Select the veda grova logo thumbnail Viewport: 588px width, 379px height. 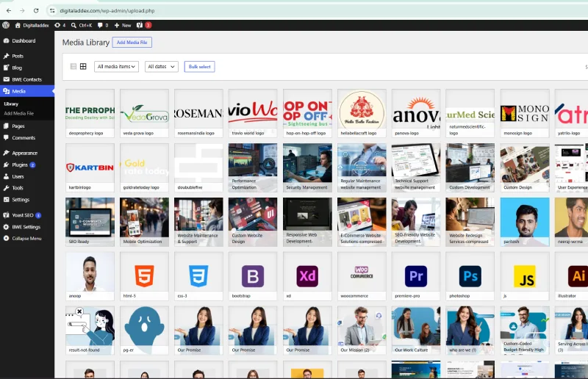click(x=144, y=113)
